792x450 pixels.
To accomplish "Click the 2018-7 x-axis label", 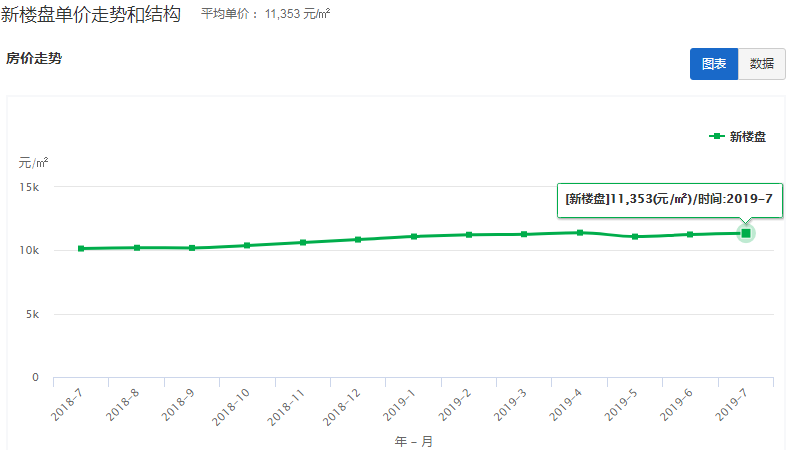I will [67, 405].
